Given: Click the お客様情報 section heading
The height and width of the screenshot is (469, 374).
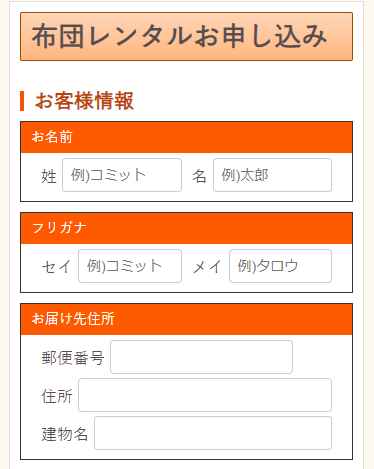Looking at the screenshot, I should [x=84, y=101].
